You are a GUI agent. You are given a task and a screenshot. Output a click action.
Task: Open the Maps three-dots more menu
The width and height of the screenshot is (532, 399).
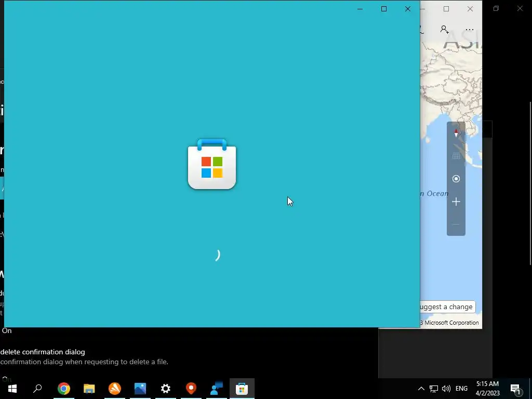pos(470,30)
